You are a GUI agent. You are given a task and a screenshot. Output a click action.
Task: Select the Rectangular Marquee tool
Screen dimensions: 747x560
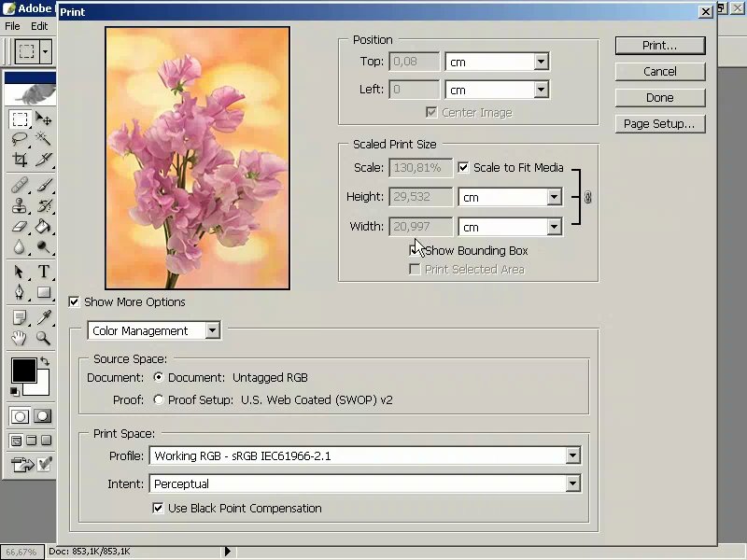20,119
